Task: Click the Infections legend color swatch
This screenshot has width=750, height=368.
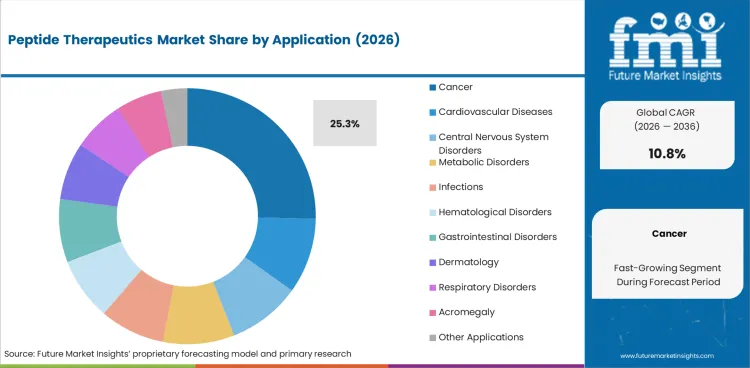Action: pyautogui.click(x=432, y=187)
